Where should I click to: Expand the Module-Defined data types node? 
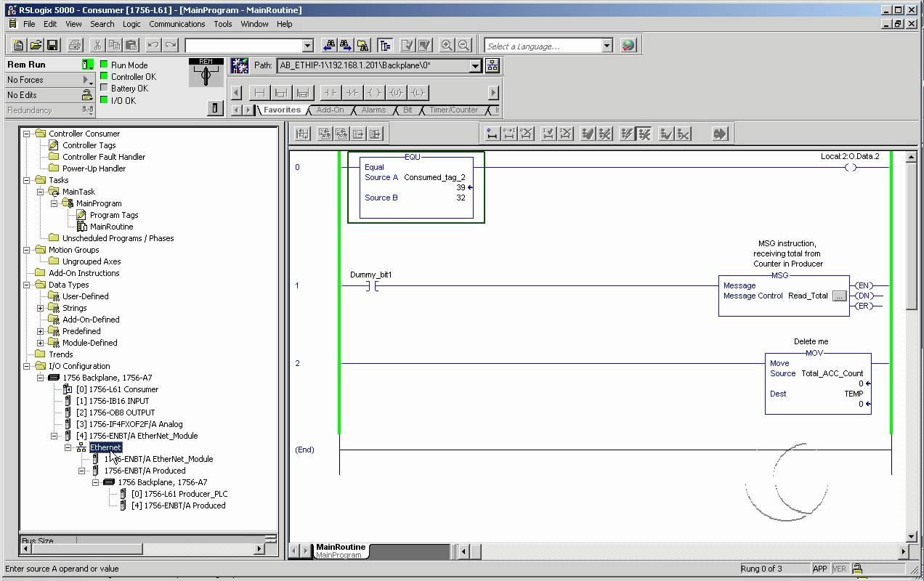click(41, 343)
